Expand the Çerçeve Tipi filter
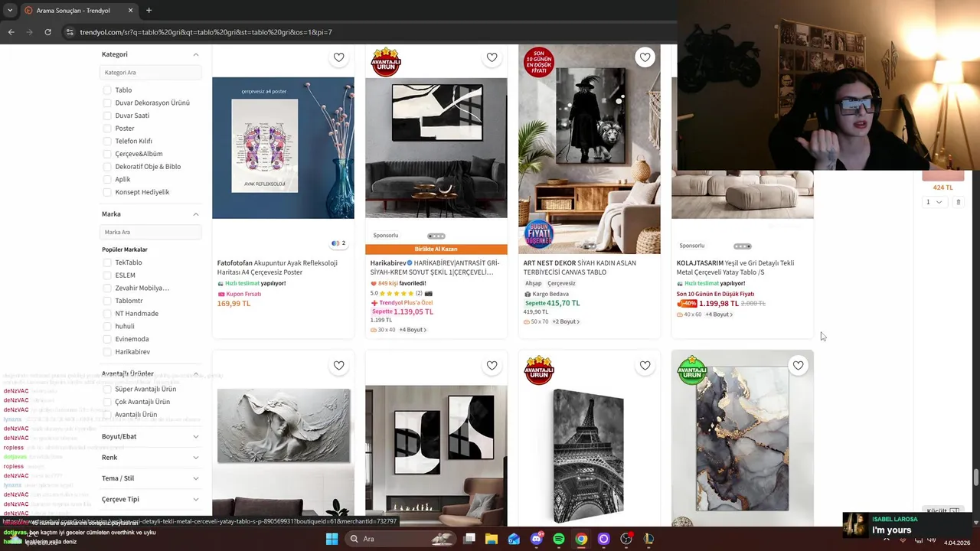Screen dimensions: 980x551 click(x=196, y=499)
